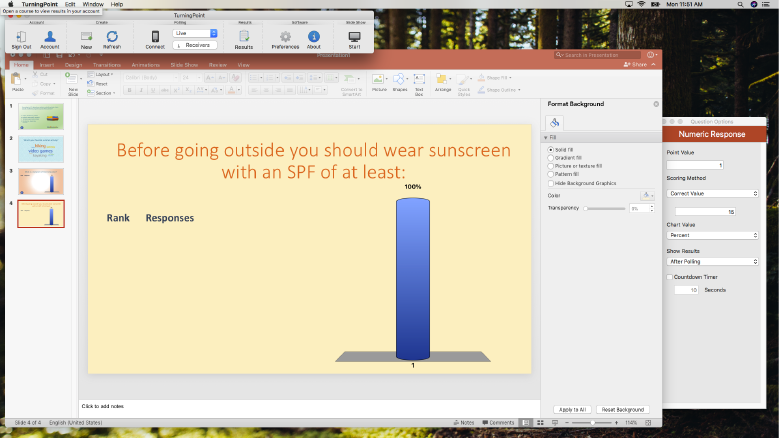Viewport: 779px width, 438px height.
Task: Click the Notes icon in status bar
Action: tap(464, 423)
